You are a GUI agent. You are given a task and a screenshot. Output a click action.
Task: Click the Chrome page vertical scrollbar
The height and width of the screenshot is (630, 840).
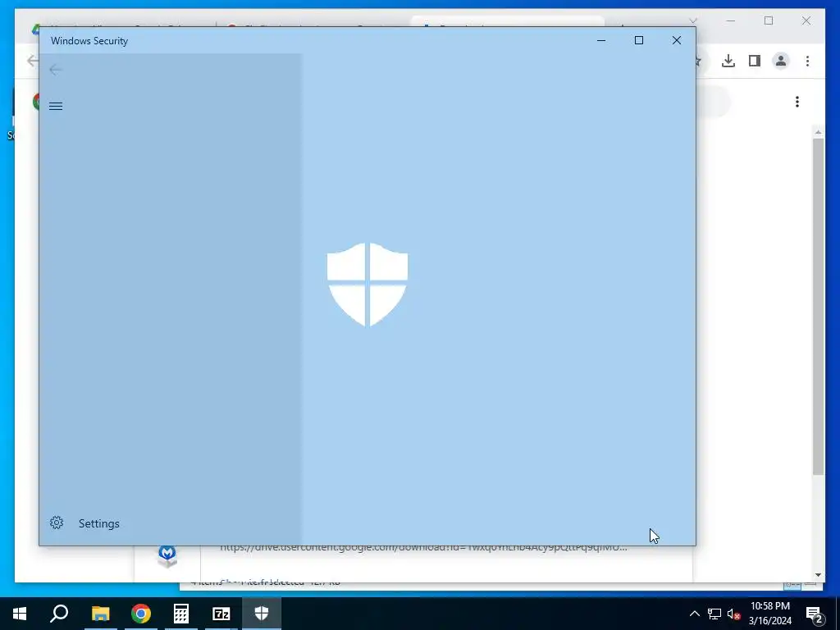pos(818,307)
